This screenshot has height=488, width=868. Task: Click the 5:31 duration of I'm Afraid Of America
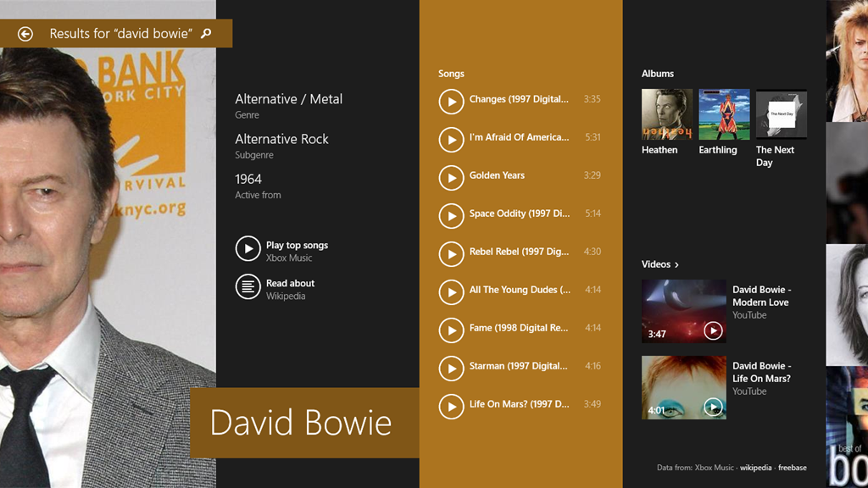coord(593,137)
